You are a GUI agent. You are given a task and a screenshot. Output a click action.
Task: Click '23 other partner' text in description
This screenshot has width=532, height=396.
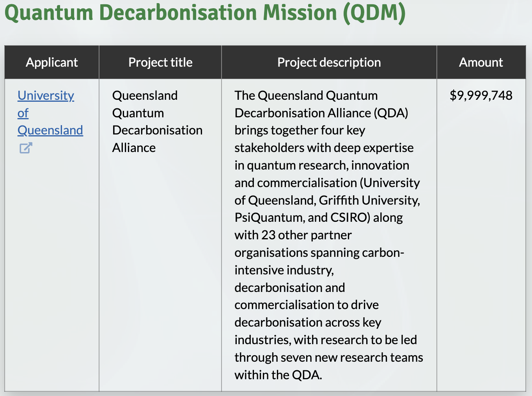(x=306, y=235)
